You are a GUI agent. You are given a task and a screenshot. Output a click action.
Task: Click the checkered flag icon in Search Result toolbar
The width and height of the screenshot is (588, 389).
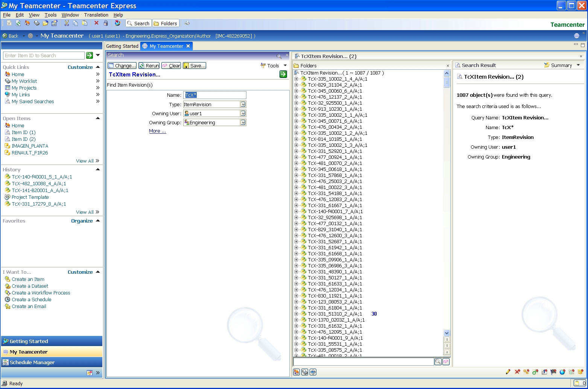pyautogui.click(x=553, y=372)
